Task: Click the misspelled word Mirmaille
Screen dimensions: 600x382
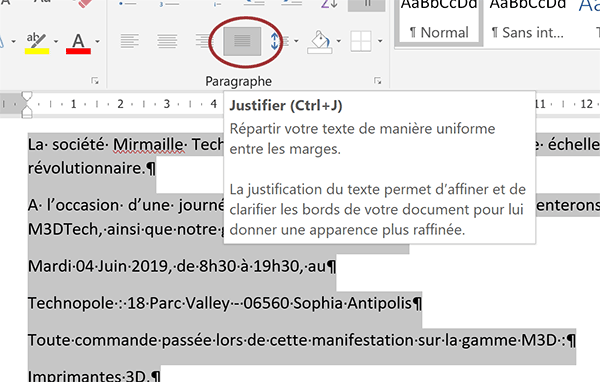Action: coord(148,145)
